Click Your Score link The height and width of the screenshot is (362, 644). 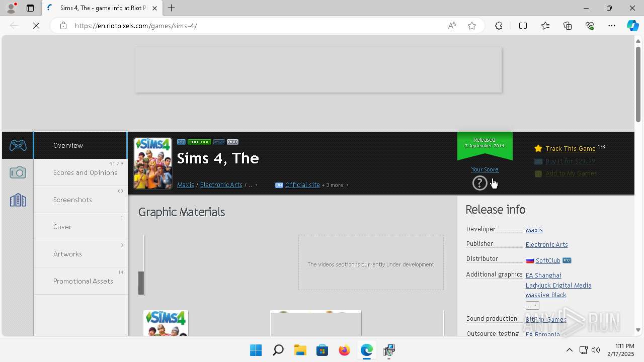coord(485,169)
